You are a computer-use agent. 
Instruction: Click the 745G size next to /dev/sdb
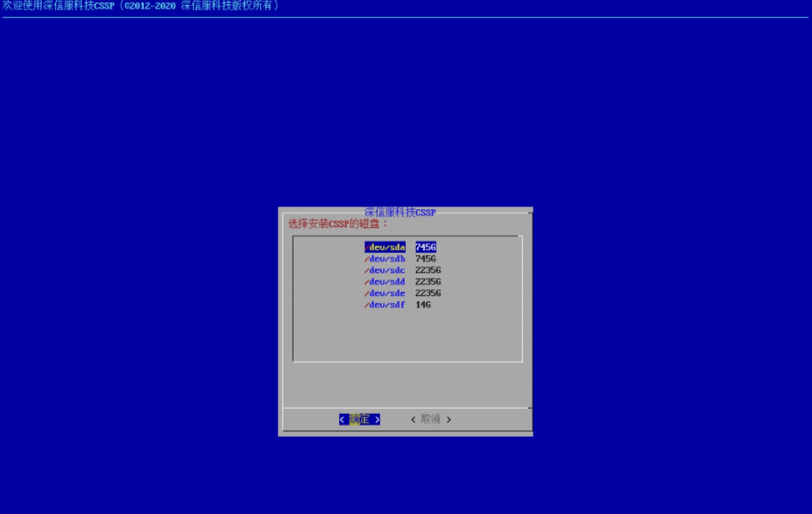click(426, 259)
